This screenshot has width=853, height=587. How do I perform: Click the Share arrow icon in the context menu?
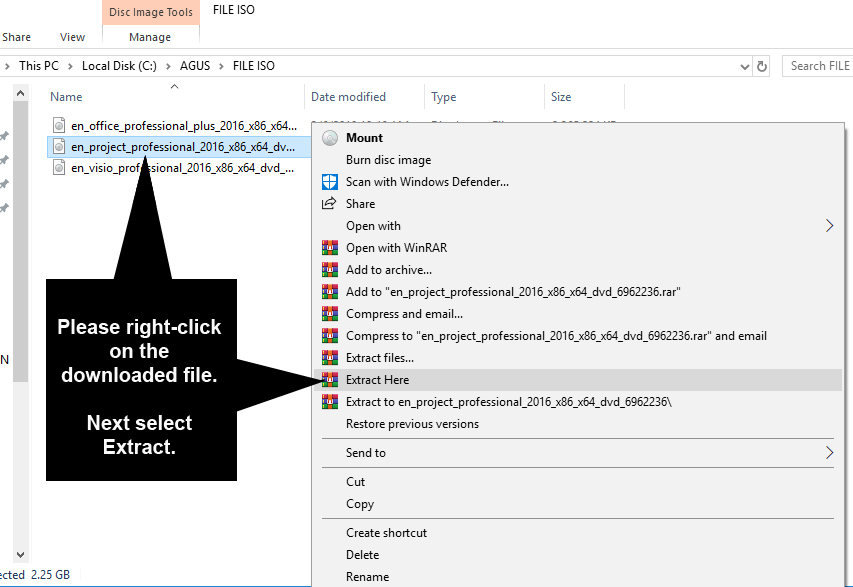coord(329,203)
